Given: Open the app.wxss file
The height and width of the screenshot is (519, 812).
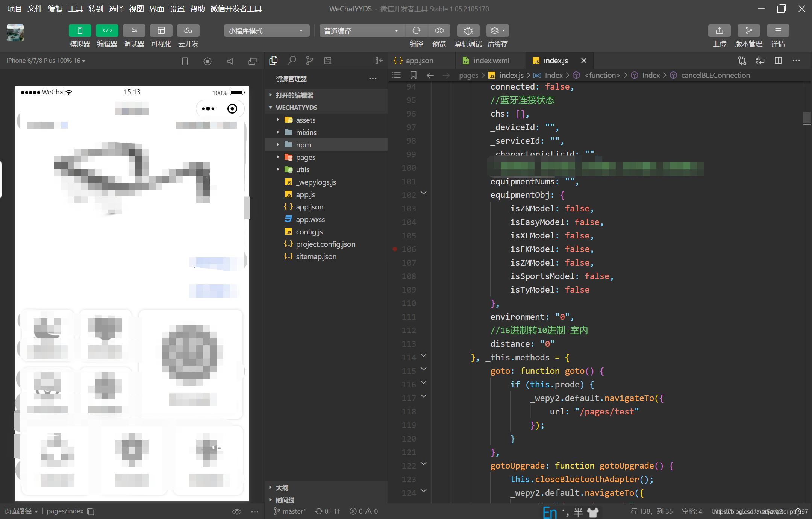Looking at the screenshot, I should click(326, 219).
